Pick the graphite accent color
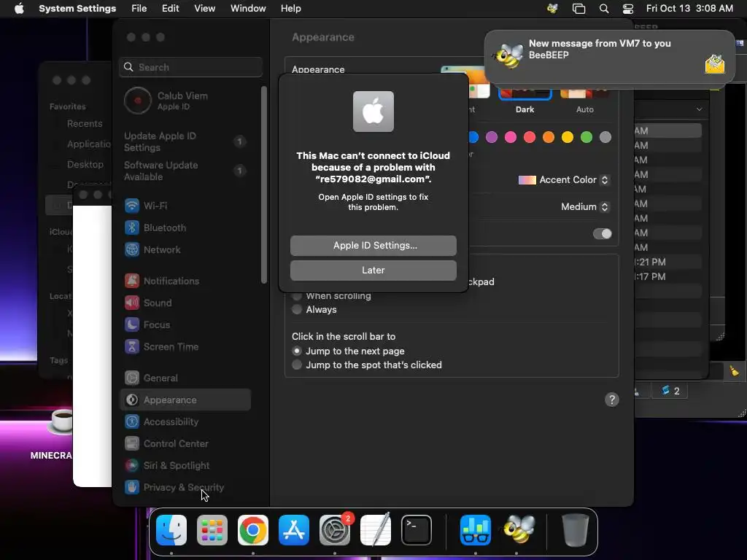The image size is (747, 560). (605, 137)
